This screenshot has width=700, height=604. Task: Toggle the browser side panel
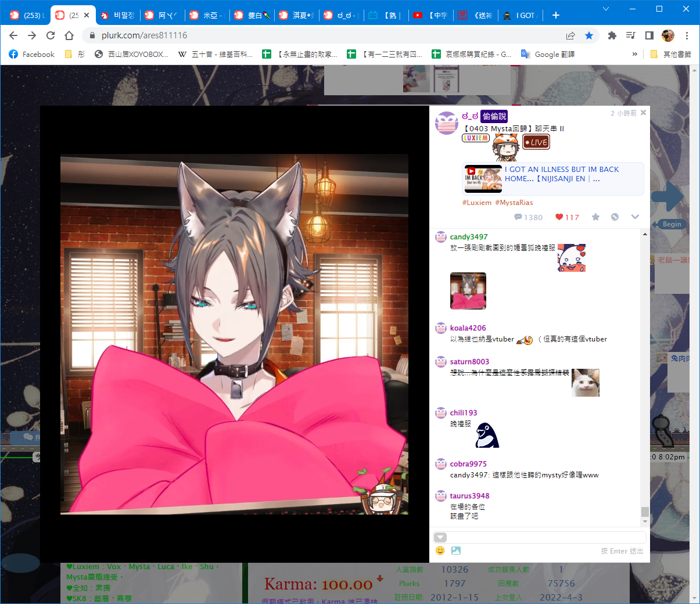tap(649, 35)
